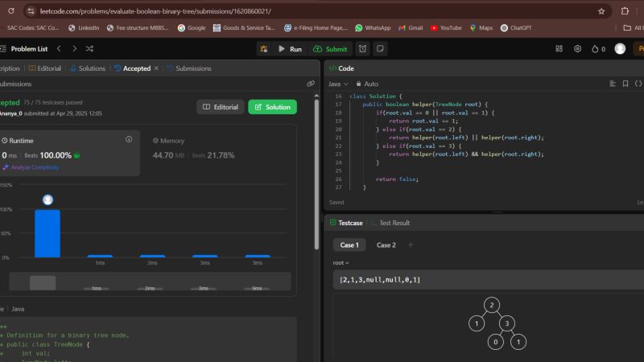Click the chart range selector handle
This screenshot has height=362, width=644.
coord(43,283)
